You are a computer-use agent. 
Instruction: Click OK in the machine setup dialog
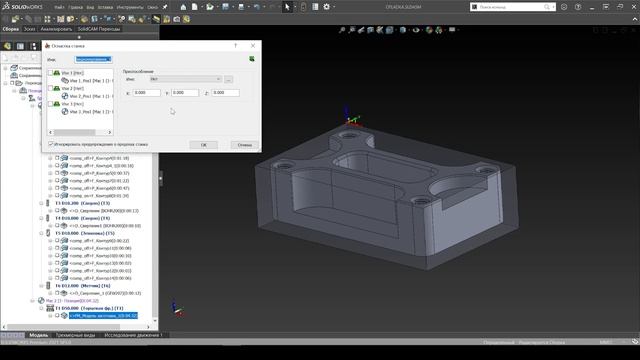coord(204,145)
